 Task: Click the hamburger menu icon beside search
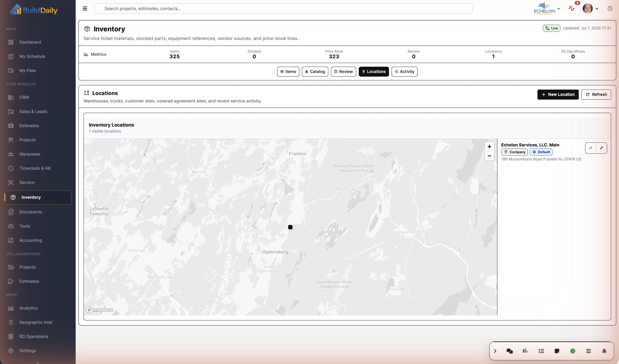point(85,9)
